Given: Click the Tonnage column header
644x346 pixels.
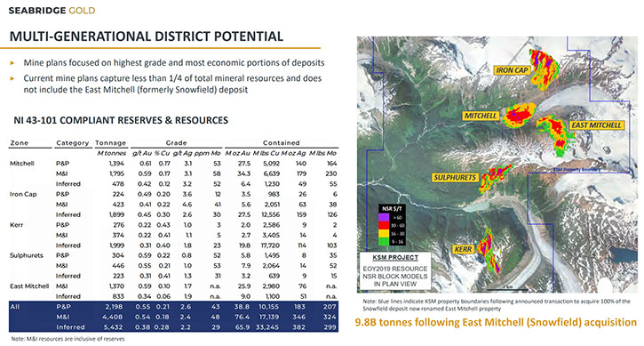Looking at the screenshot, I should pyautogui.click(x=111, y=143).
